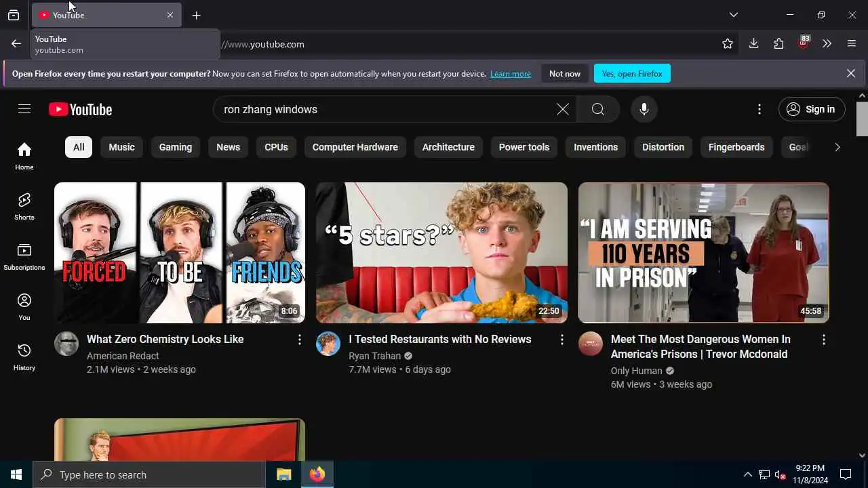The width and height of the screenshot is (868, 488).
Task: Click American Redact channel avatar
Action: click(x=66, y=344)
